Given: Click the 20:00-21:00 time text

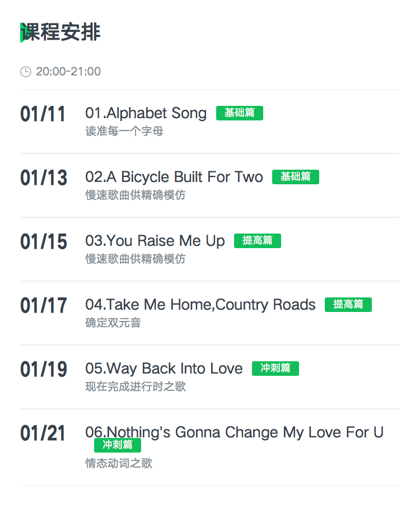Looking at the screenshot, I should (68, 72).
